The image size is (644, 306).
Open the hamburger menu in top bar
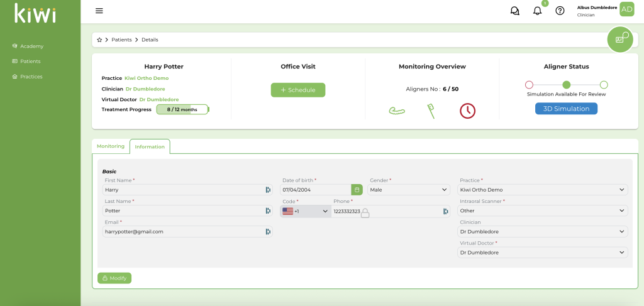(99, 11)
